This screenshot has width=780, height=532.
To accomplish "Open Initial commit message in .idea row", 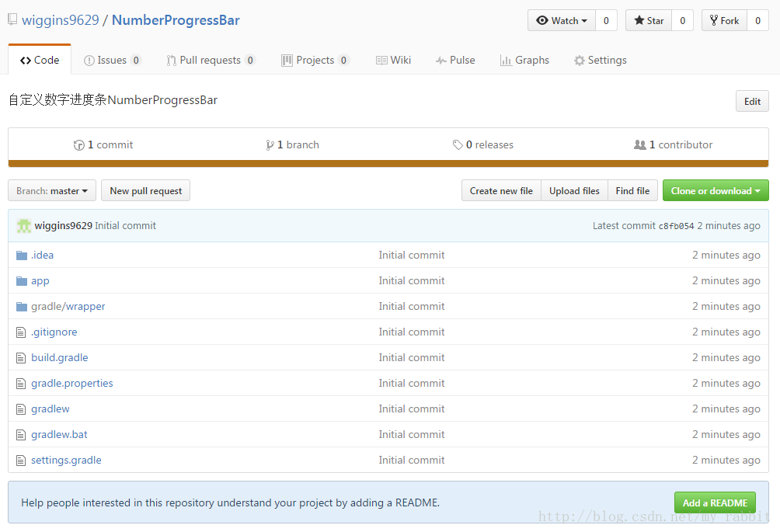I will click(x=412, y=255).
